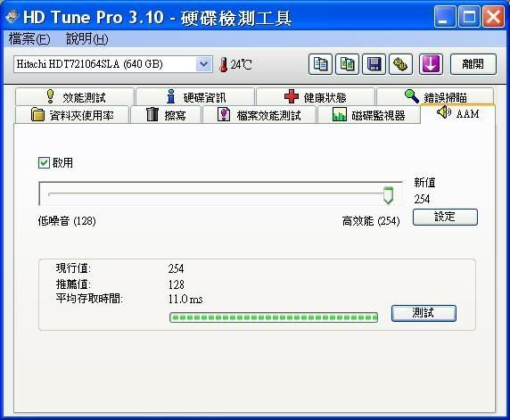Click the 設定 button

pyautogui.click(x=445, y=217)
